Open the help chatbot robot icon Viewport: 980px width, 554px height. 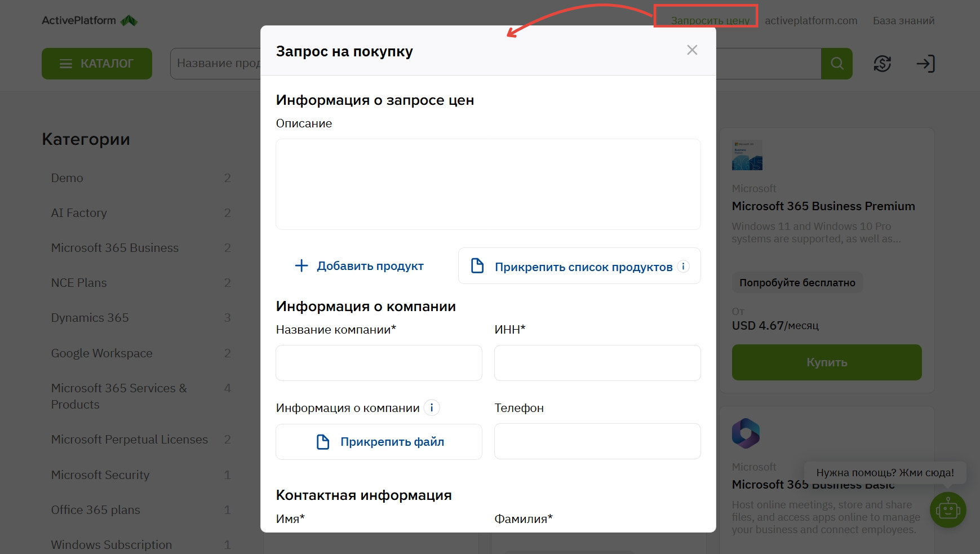tap(948, 510)
